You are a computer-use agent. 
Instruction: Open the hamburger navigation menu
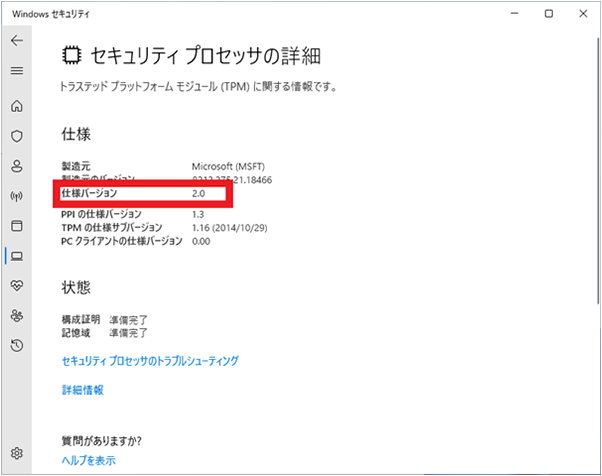point(17,71)
